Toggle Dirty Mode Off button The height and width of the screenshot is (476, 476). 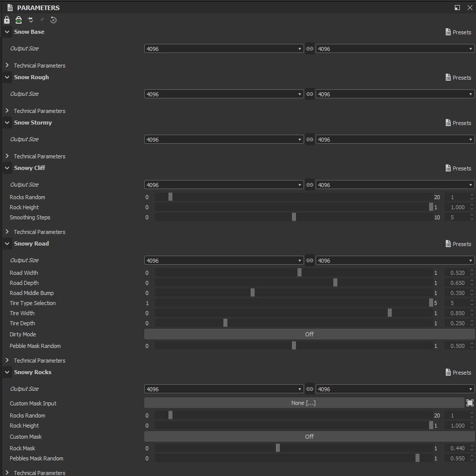[x=309, y=334]
